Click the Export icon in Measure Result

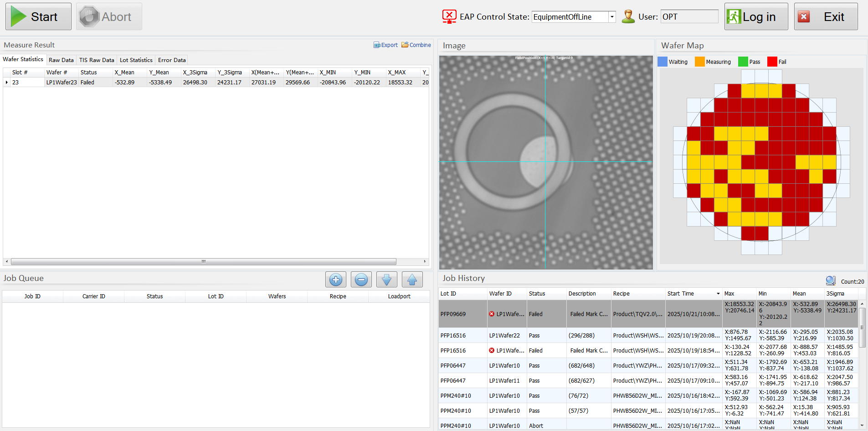coord(377,45)
